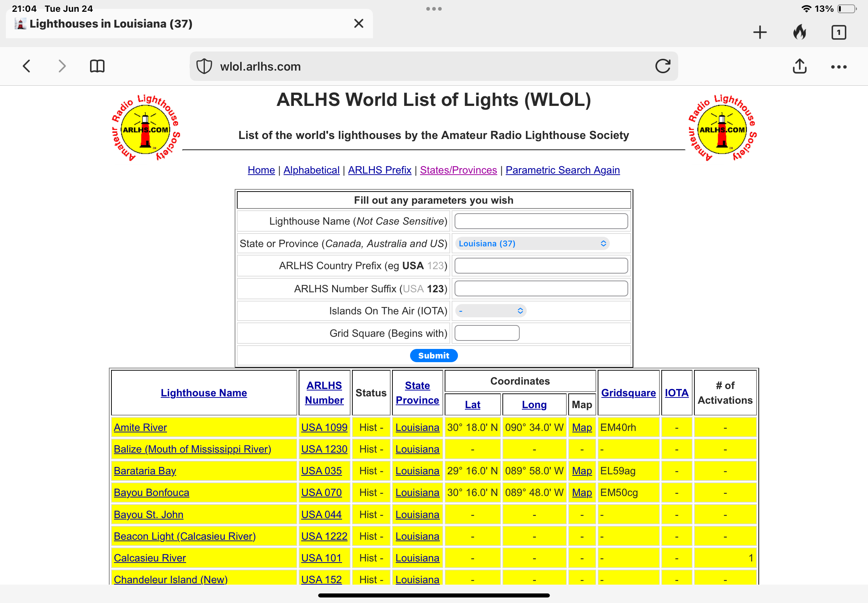The height and width of the screenshot is (603, 868).
Task: Open the Bayou Bonfouca lighthouse link
Action: pyautogui.click(x=151, y=493)
